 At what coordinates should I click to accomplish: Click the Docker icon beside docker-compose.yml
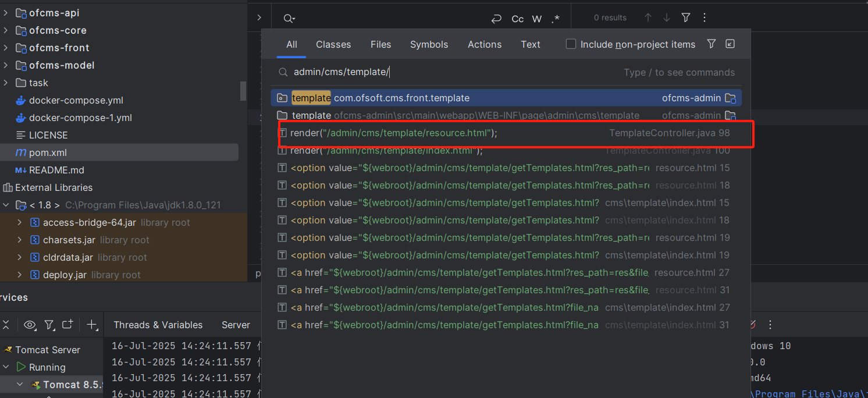pos(21,100)
